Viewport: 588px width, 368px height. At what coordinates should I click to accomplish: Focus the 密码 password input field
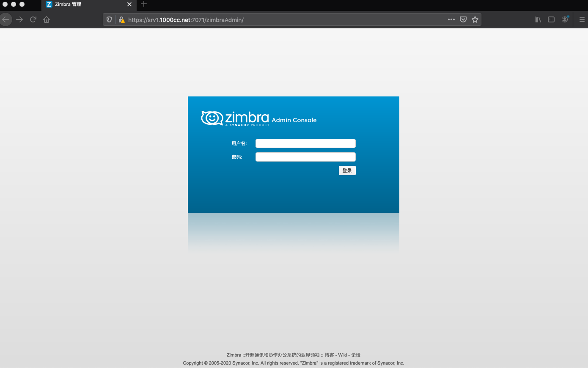(305, 157)
